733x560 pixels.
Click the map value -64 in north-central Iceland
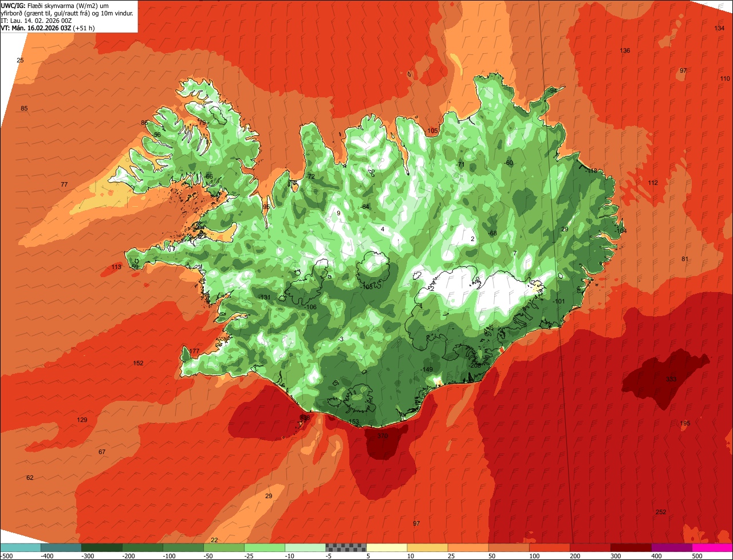tap(365, 207)
